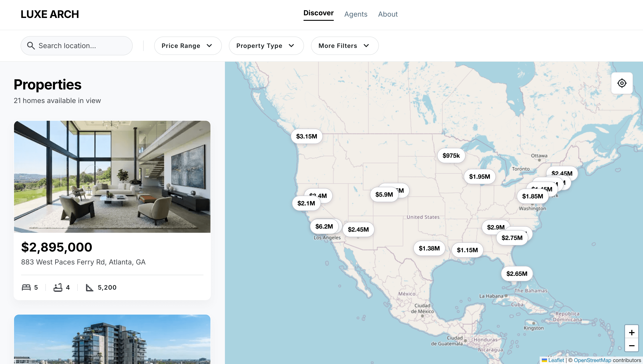This screenshot has height=364, width=643.
Task: Select the $2.1M map marker
Action: coord(306,203)
